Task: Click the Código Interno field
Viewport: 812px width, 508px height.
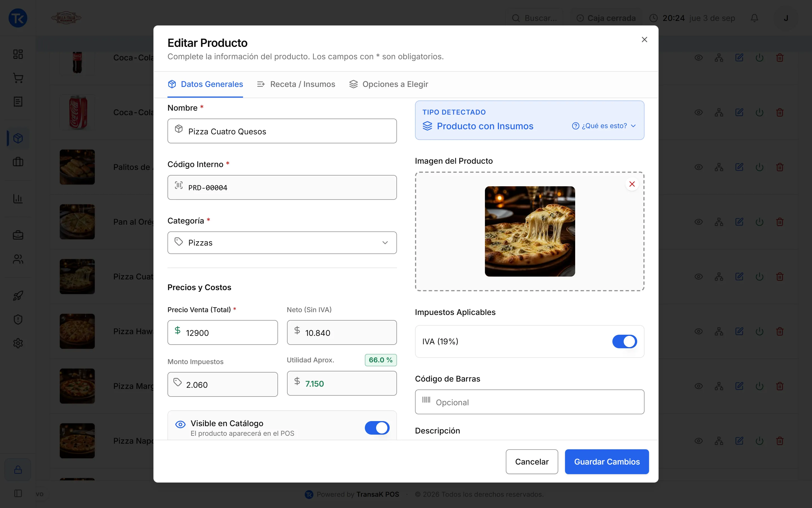Action: 282,187
